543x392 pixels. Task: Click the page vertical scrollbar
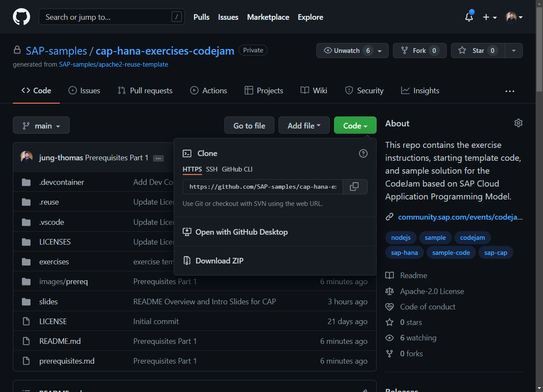click(x=539, y=215)
